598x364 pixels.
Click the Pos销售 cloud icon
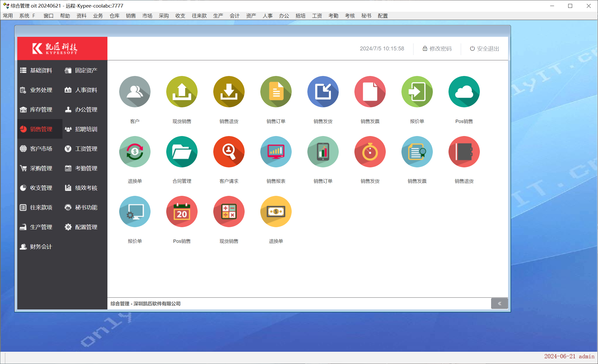464,92
